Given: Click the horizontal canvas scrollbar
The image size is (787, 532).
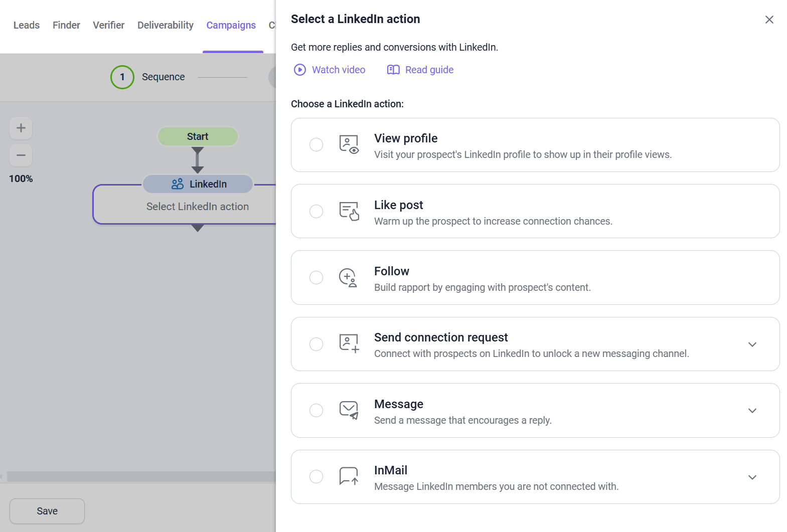Looking at the screenshot, I should click(140, 476).
